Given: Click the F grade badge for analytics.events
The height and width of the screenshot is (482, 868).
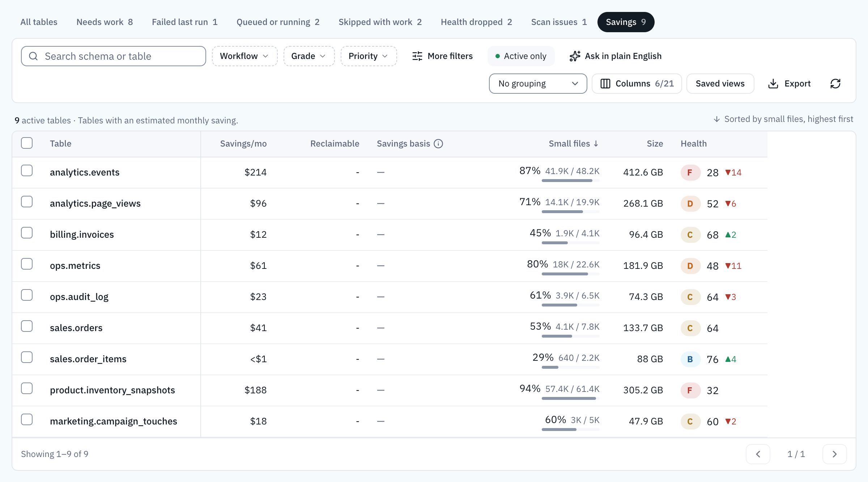Looking at the screenshot, I should (690, 173).
